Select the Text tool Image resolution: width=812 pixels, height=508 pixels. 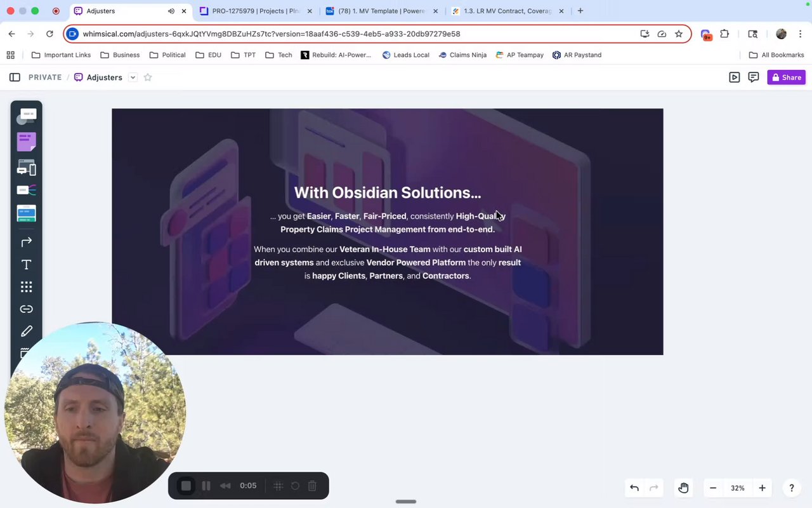coord(27,265)
